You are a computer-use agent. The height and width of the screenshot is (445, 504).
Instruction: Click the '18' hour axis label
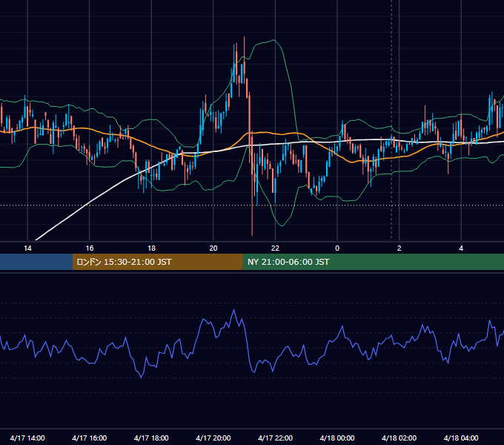(151, 248)
